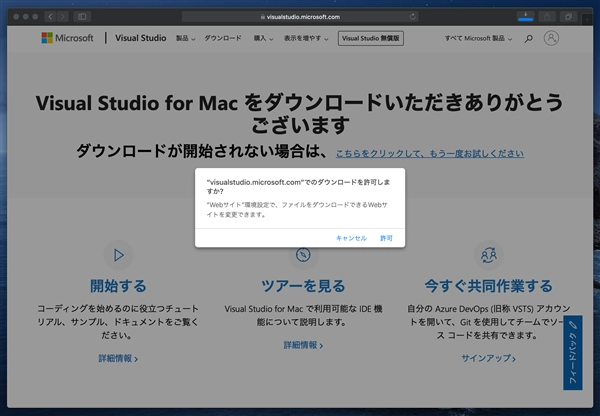
Task: Open the 今すぐ共同作業する heading link
Action: pyautogui.click(x=489, y=286)
